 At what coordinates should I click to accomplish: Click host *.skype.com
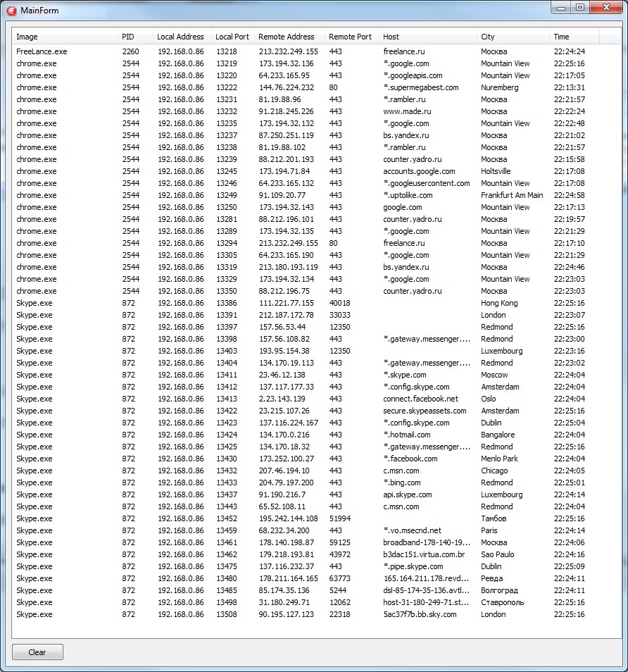pyautogui.click(x=404, y=375)
